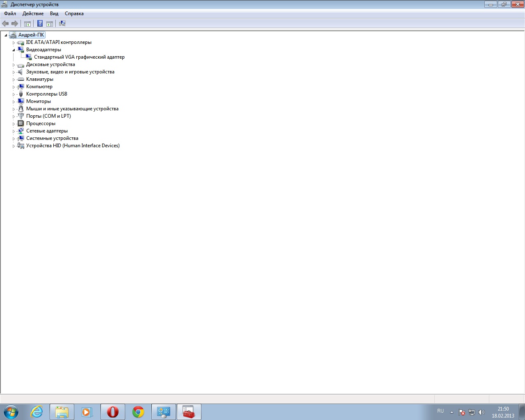This screenshot has height=420, width=525.
Task: Expand the Порты (COM и LPT) node
Action: (14, 116)
